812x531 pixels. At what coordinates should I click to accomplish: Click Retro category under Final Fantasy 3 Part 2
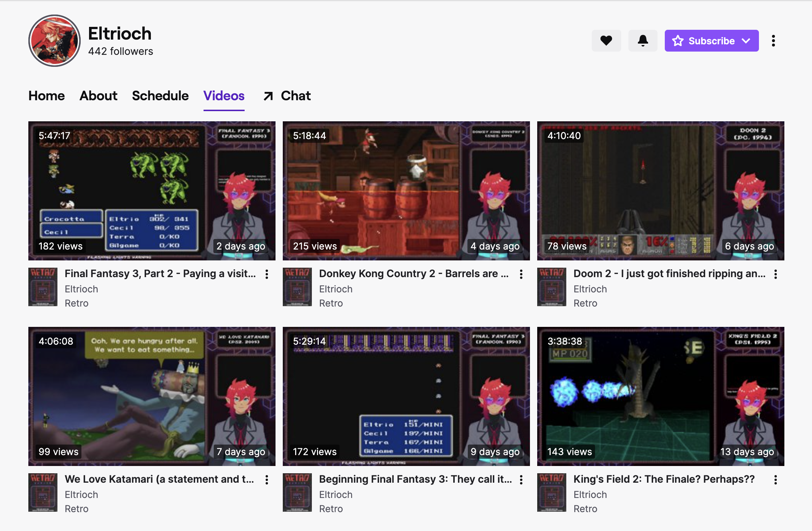tap(77, 303)
